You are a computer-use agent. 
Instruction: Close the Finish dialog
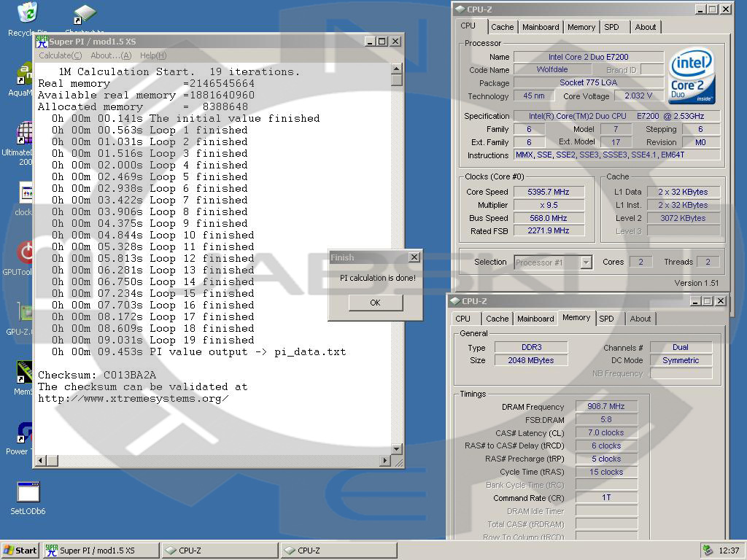(x=414, y=257)
